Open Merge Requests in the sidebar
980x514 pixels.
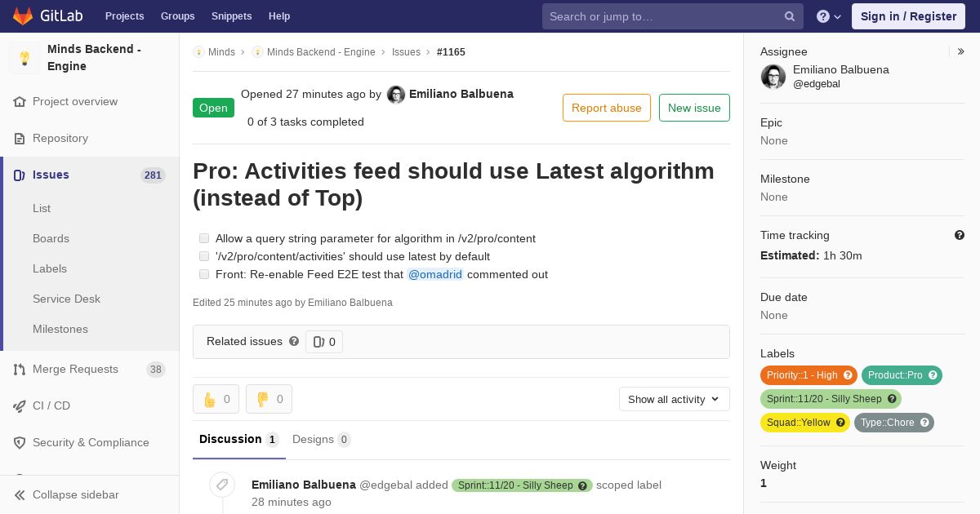75,369
